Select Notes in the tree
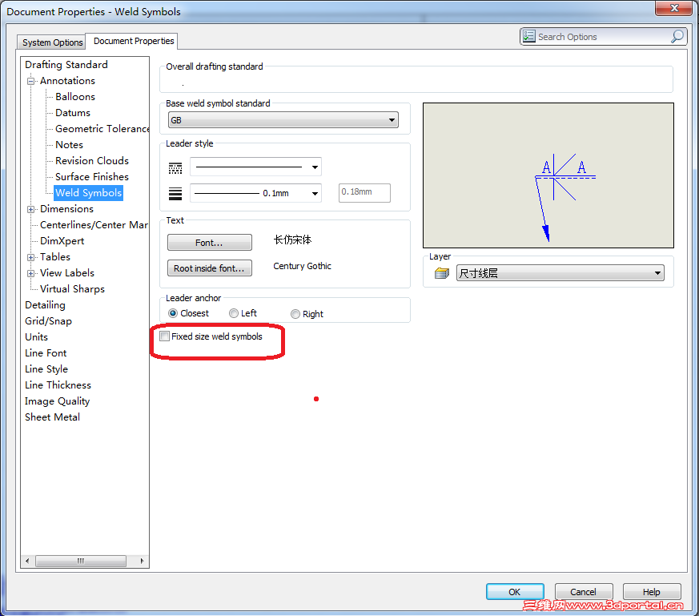 (69, 145)
